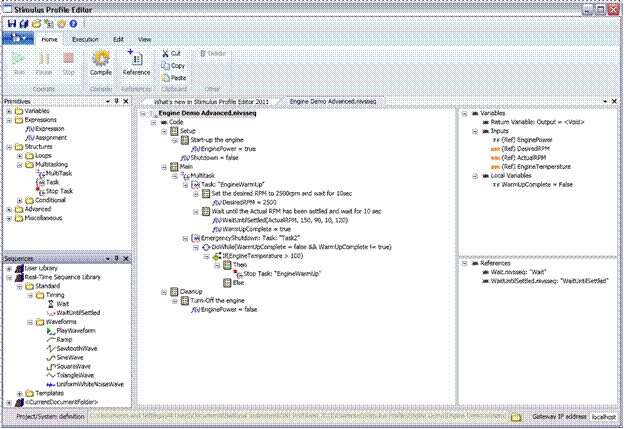Click the Reference icon in the ribbon

tap(137, 59)
